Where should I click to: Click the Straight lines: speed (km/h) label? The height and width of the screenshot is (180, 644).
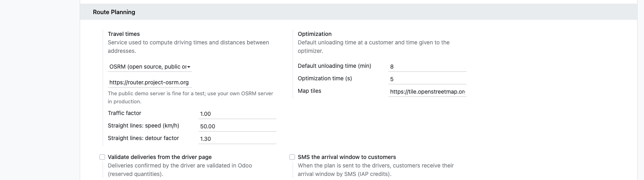[143, 126]
